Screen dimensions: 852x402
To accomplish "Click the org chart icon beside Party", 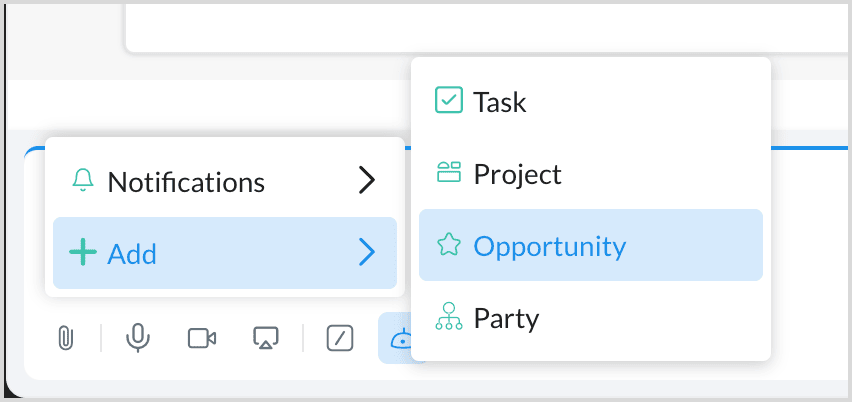I will pyautogui.click(x=449, y=318).
